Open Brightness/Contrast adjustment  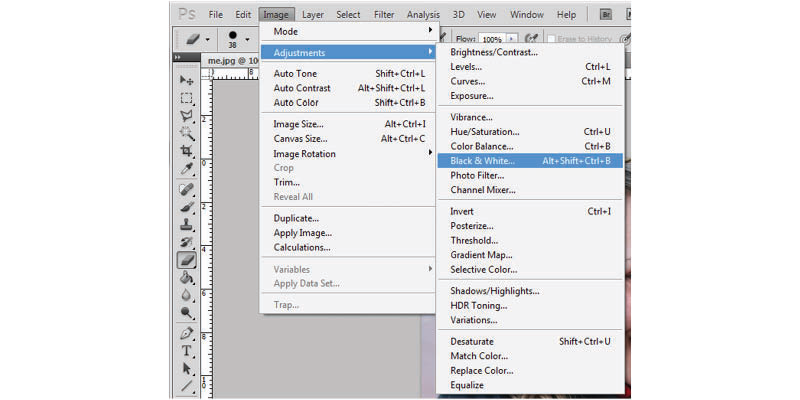click(530, 52)
